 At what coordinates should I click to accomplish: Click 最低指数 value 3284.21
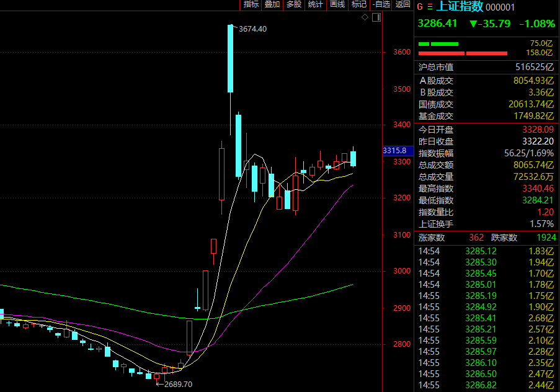pyautogui.click(x=538, y=200)
